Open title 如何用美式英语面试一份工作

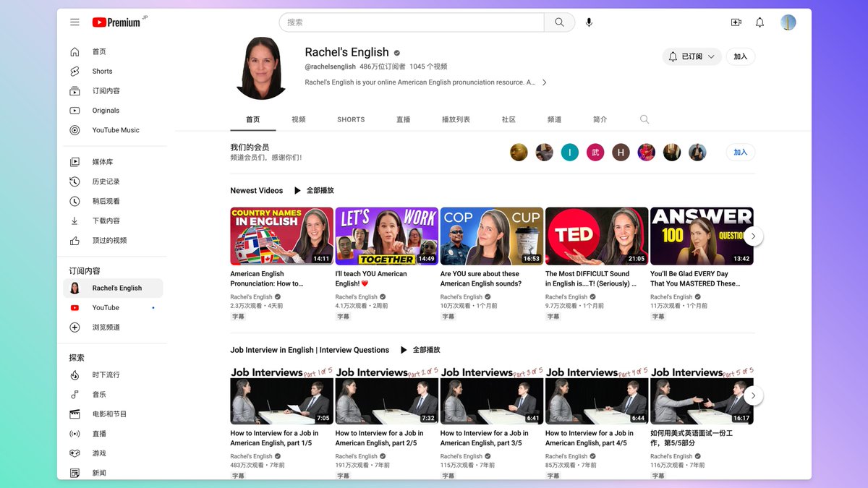coord(692,438)
